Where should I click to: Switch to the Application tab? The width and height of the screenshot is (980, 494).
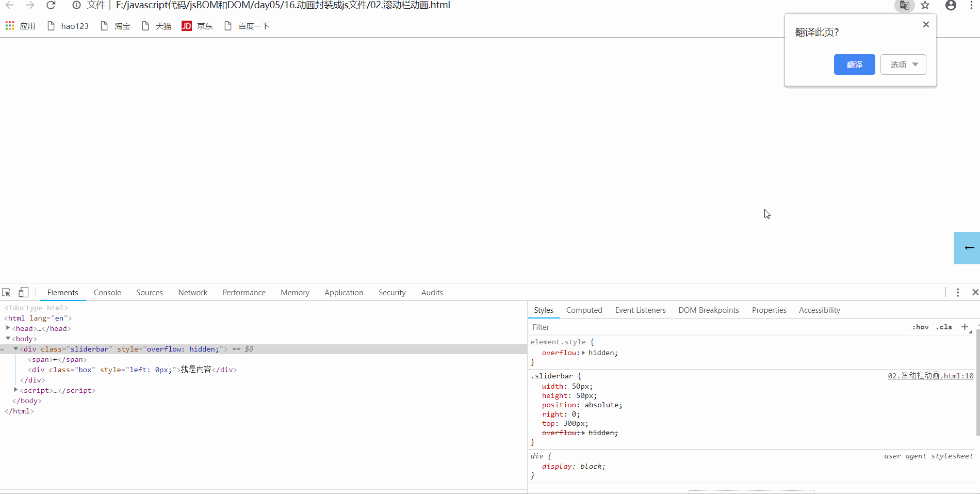[x=344, y=293]
